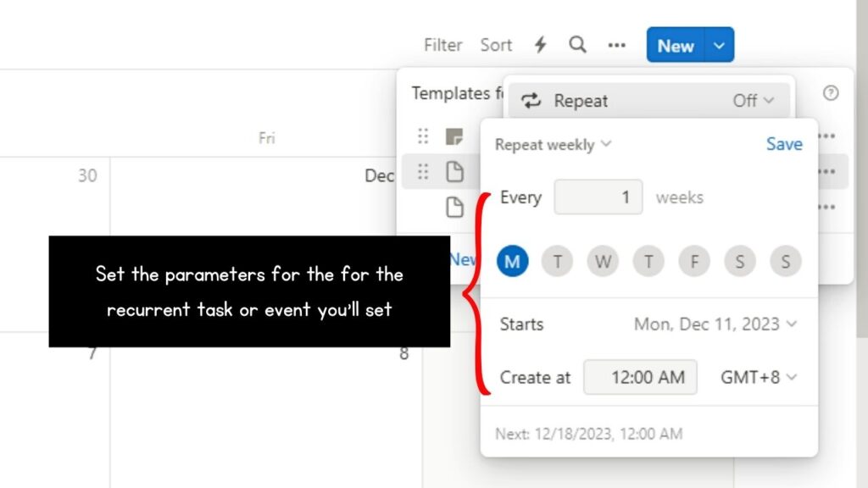Open the Sort menu
The image size is (868, 488).
[496, 46]
